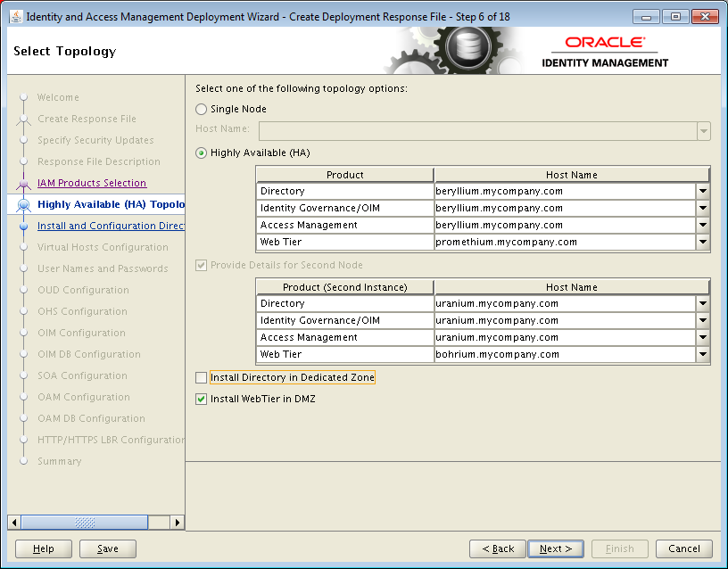Toggle Provide Details for Second Node checkbox
Screen dimensions: 728x569
[x=201, y=266]
